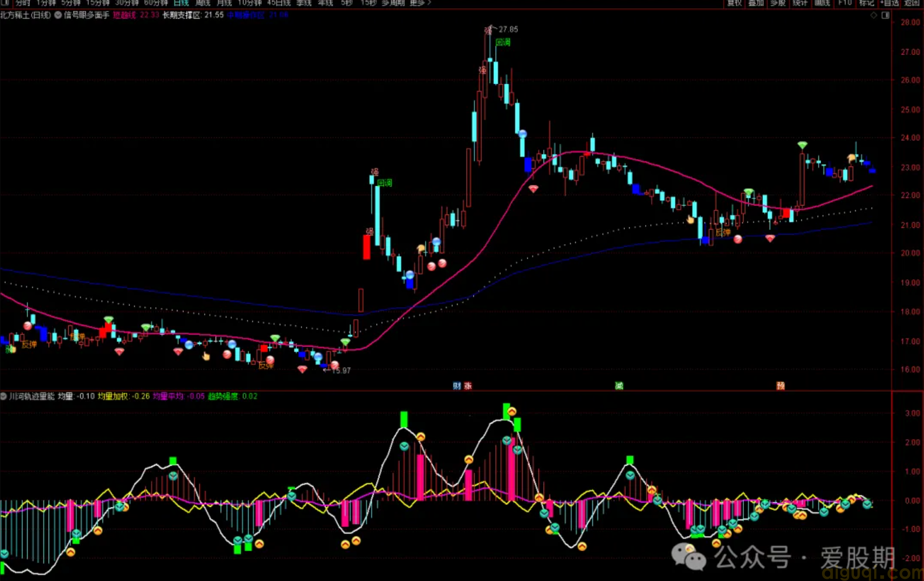
Task: Click the 多股 multi-stock button
Action: tap(778, 3)
